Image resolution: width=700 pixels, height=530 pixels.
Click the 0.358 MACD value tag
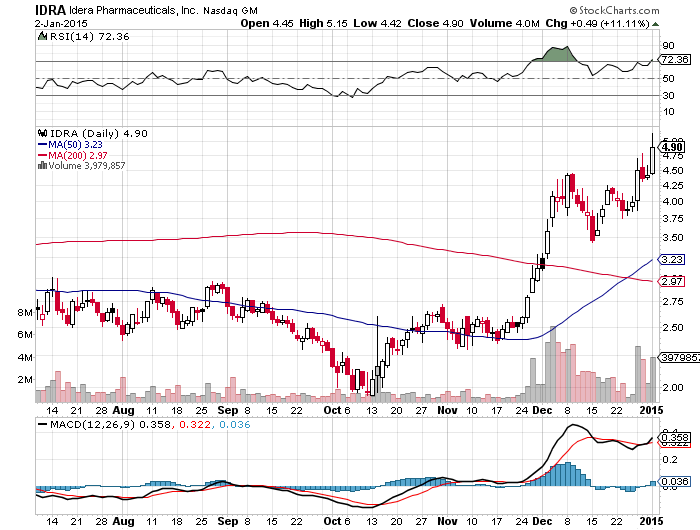click(675, 437)
